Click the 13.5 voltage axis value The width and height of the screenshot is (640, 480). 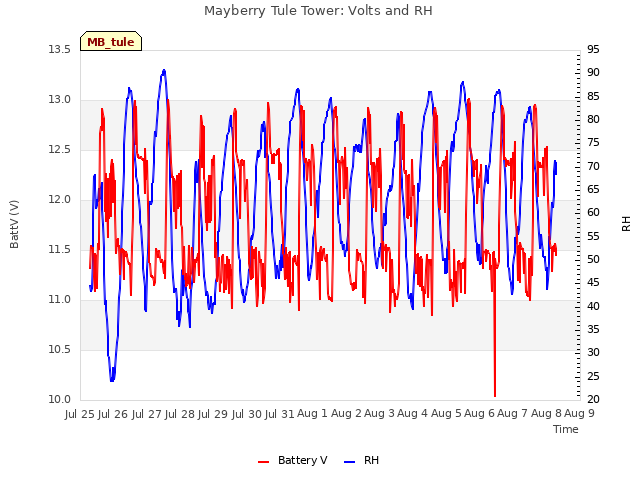click(60, 50)
